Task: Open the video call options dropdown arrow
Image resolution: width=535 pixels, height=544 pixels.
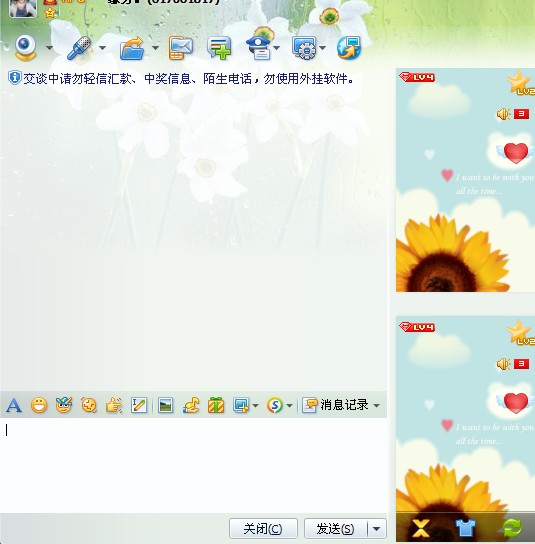Action: click(49, 48)
